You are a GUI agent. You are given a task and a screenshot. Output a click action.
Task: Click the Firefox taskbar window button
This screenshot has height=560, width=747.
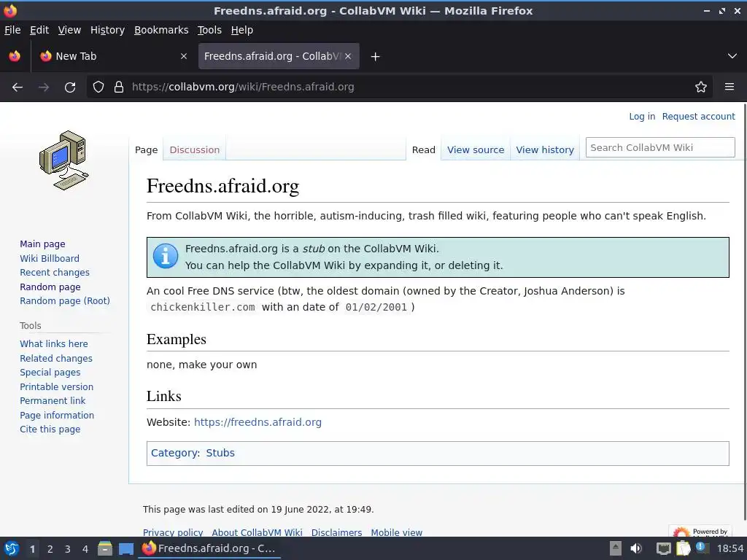tap(209, 548)
